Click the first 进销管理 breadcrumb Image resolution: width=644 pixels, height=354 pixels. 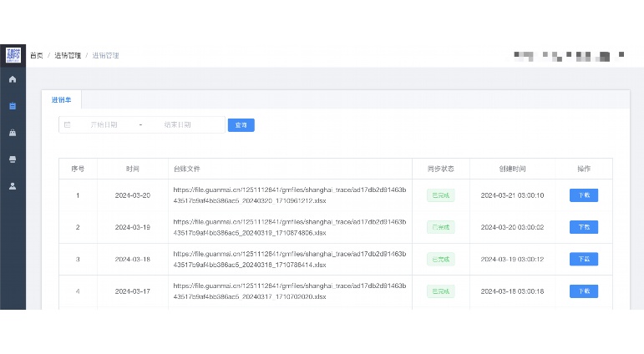click(68, 55)
